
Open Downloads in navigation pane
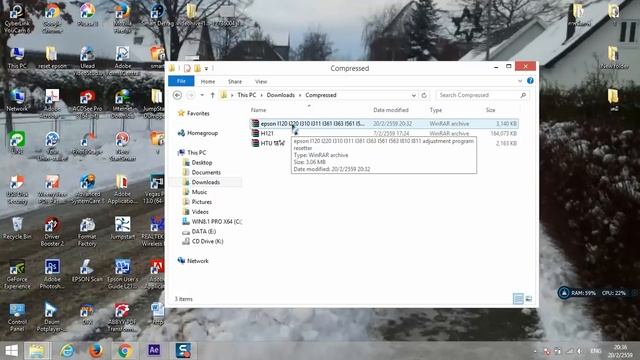[x=202, y=182]
